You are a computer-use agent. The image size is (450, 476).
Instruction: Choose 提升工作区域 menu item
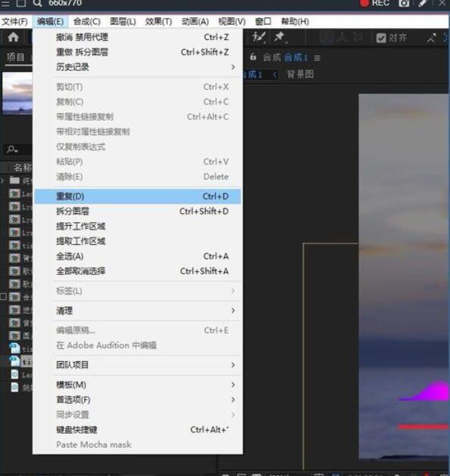pyautogui.click(x=138, y=226)
